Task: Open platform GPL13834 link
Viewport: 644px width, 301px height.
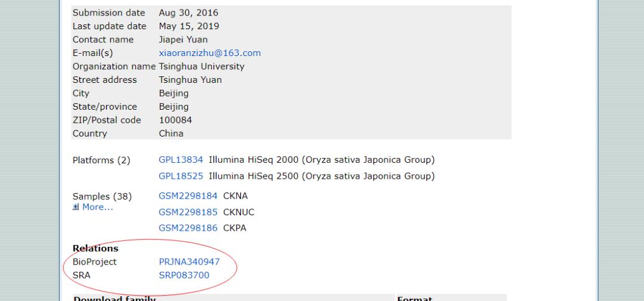Action: coord(181,160)
